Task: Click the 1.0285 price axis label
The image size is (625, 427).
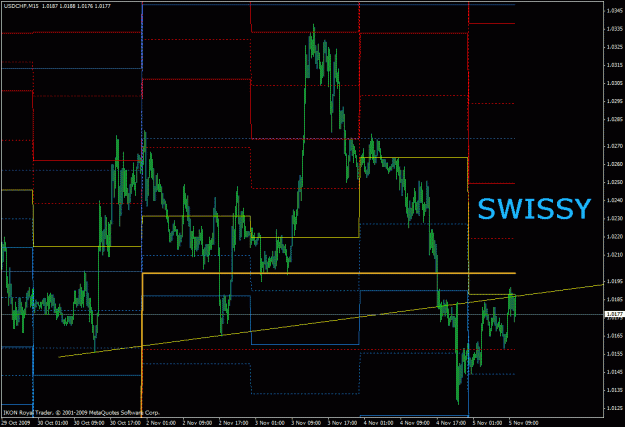Action: coord(615,119)
